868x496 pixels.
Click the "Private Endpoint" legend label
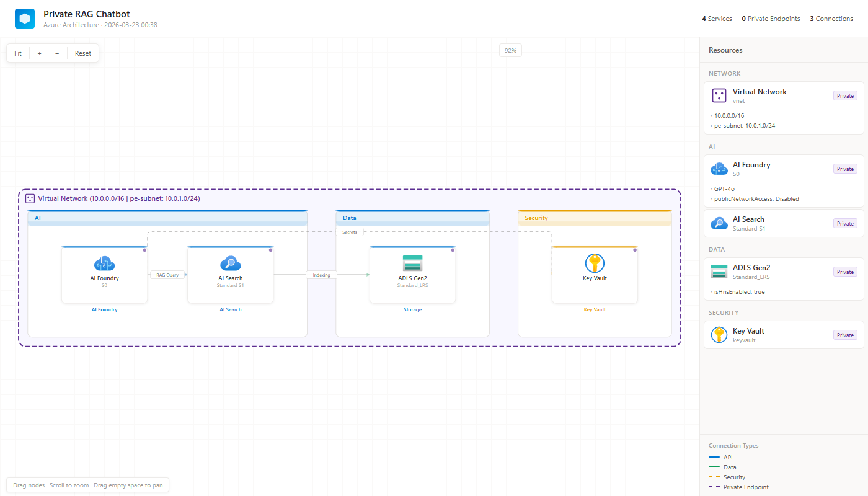point(746,487)
